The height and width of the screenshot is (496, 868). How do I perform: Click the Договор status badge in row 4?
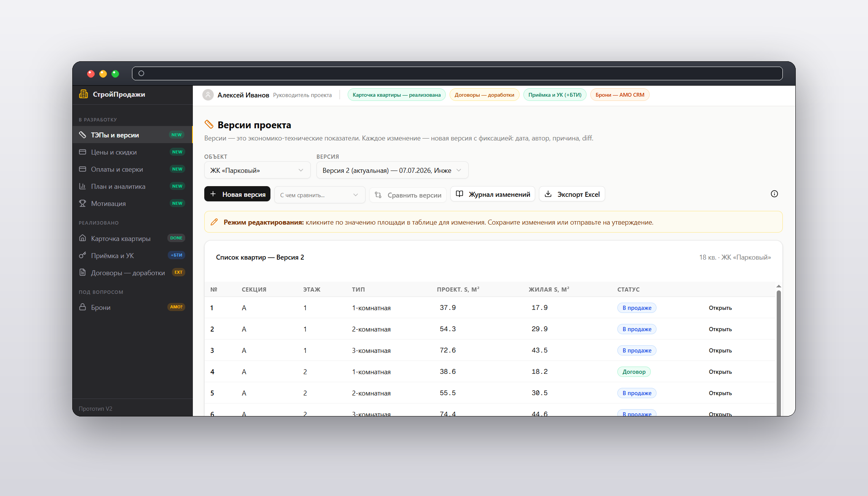[x=634, y=372]
